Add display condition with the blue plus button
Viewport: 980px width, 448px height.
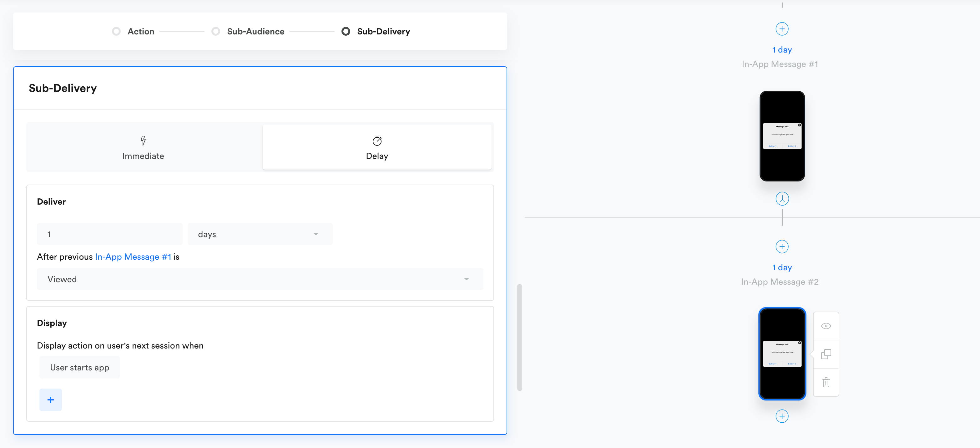click(51, 400)
